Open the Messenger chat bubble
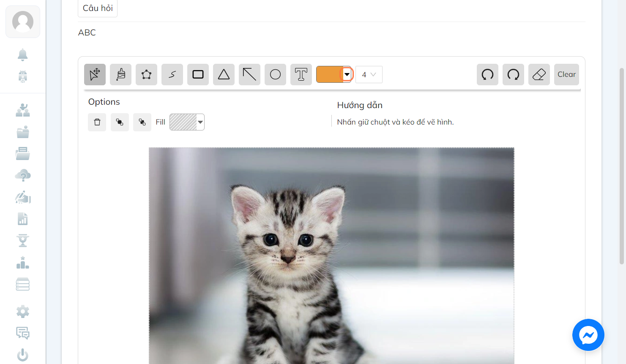 click(x=588, y=335)
